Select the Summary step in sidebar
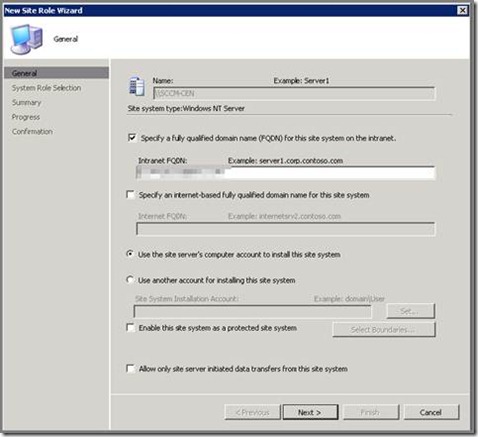478x437 pixels. pos(26,102)
